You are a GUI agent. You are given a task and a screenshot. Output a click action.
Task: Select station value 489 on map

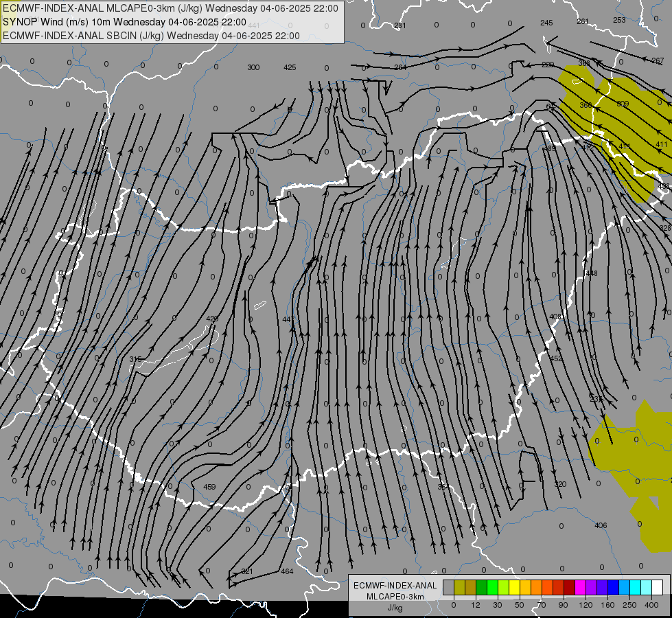pyautogui.click(x=549, y=148)
